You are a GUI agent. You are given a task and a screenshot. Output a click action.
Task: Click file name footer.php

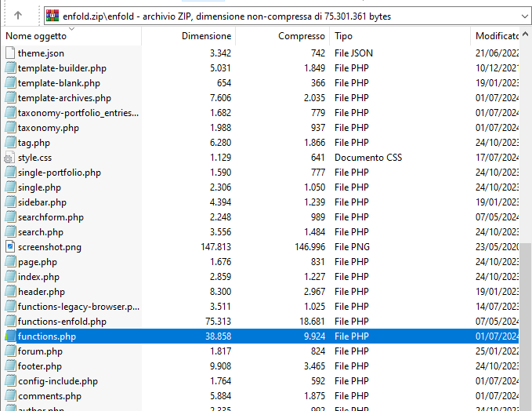[x=40, y=366]
